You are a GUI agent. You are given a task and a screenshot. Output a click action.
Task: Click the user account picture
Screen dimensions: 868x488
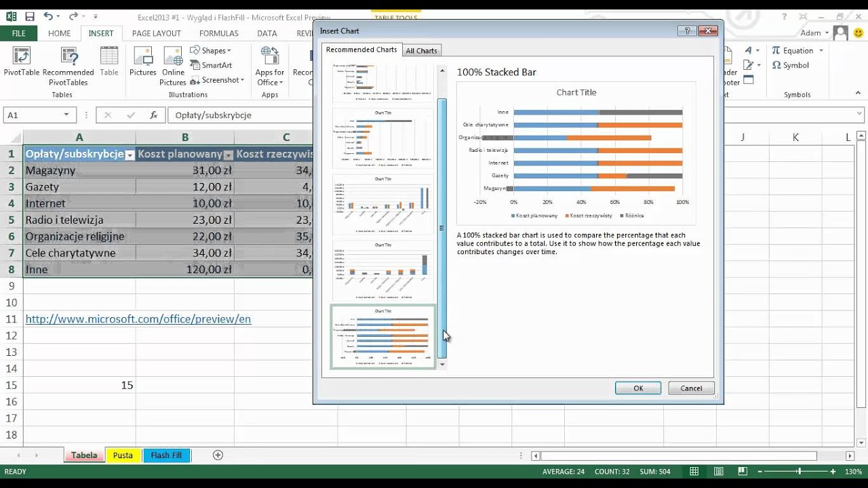pos(841,33)
